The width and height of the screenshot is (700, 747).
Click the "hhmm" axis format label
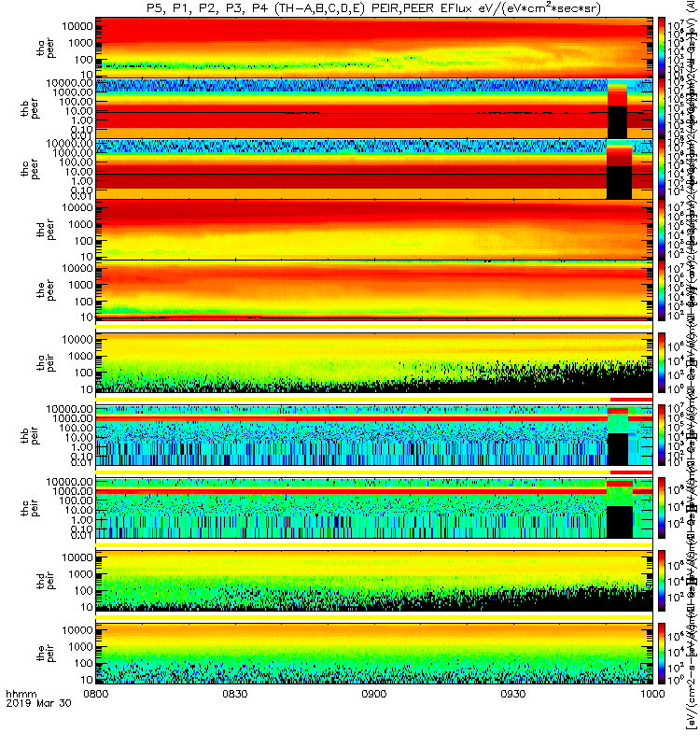tap(21, 694)
